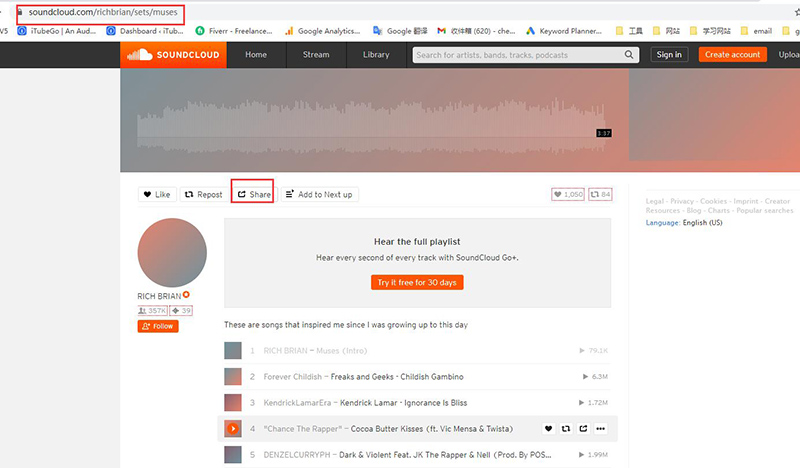Open the Gmail bookmark
The image size is (800, 468).
[x=476, y=31]
